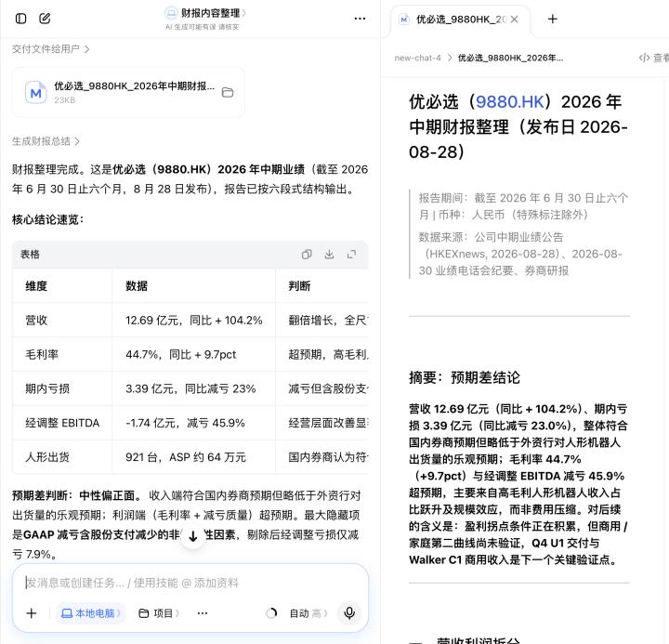Open 项目 project selector
This screenshot has height=644, width=669.
click(159, 613)
